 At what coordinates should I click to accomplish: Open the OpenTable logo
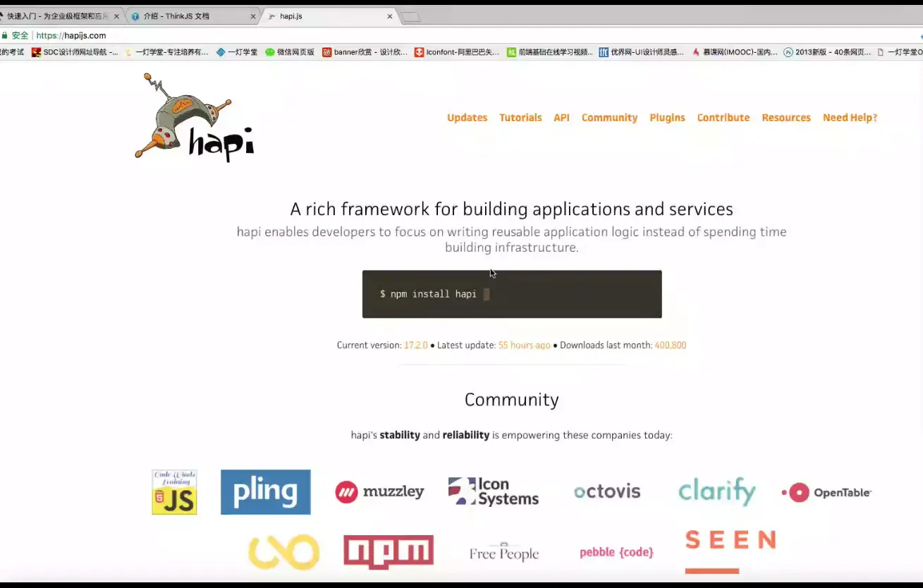[x=826, y=492]
